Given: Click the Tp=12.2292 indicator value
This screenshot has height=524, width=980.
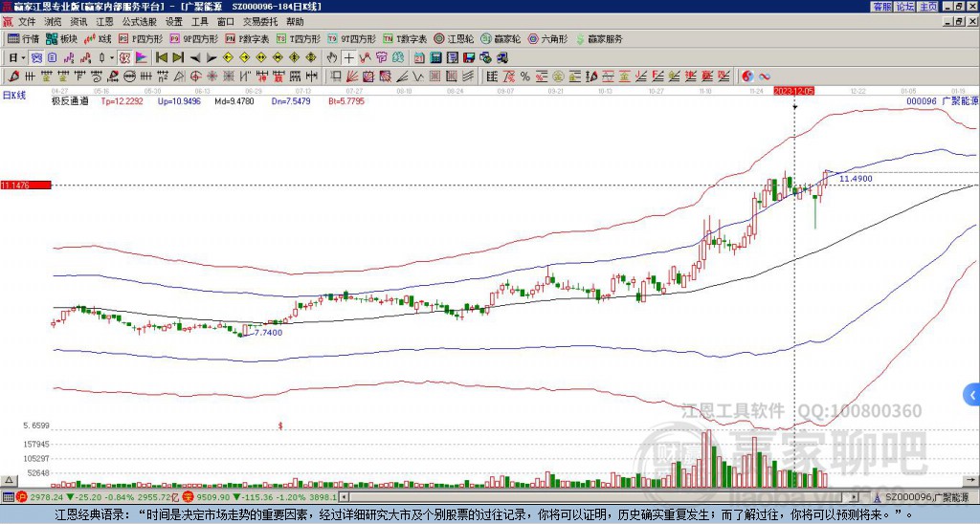Looking at the screenshot, I should (122, 100).
